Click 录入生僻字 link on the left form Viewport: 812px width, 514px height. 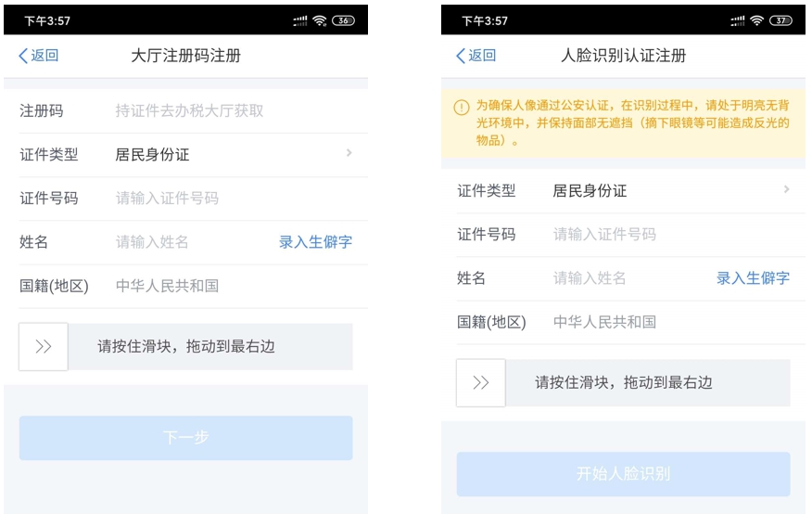point(315,242)
